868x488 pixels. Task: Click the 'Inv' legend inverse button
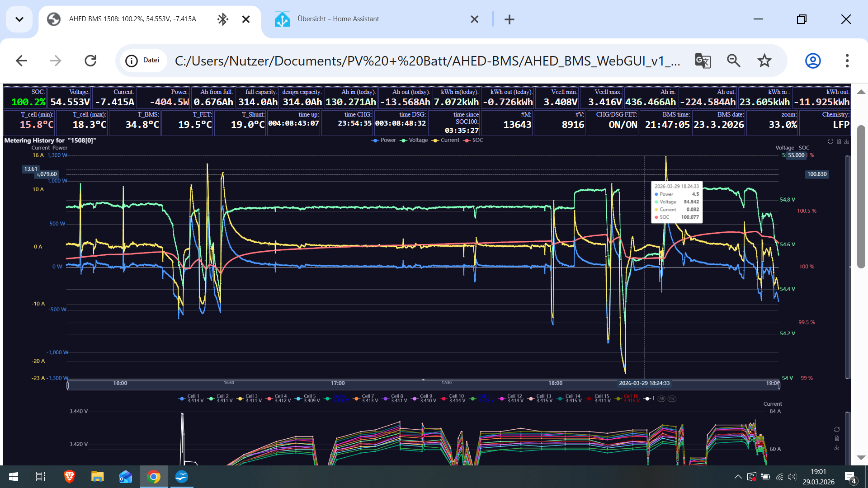coord(672,399)
